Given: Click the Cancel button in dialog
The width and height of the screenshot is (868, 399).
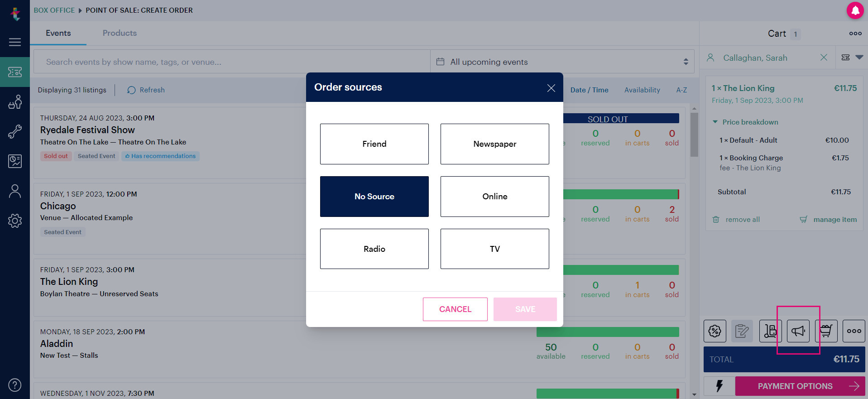Looking at the screenshot, I should tap(455, 309).
